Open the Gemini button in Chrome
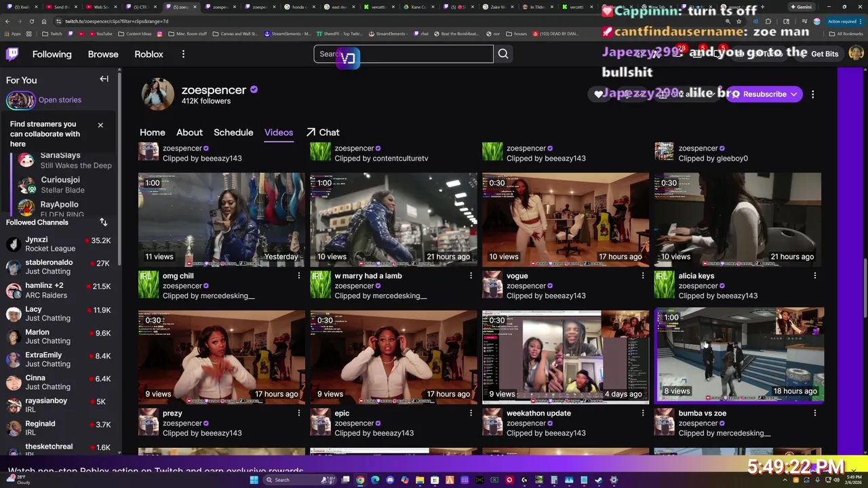 [x=801, y=7]
